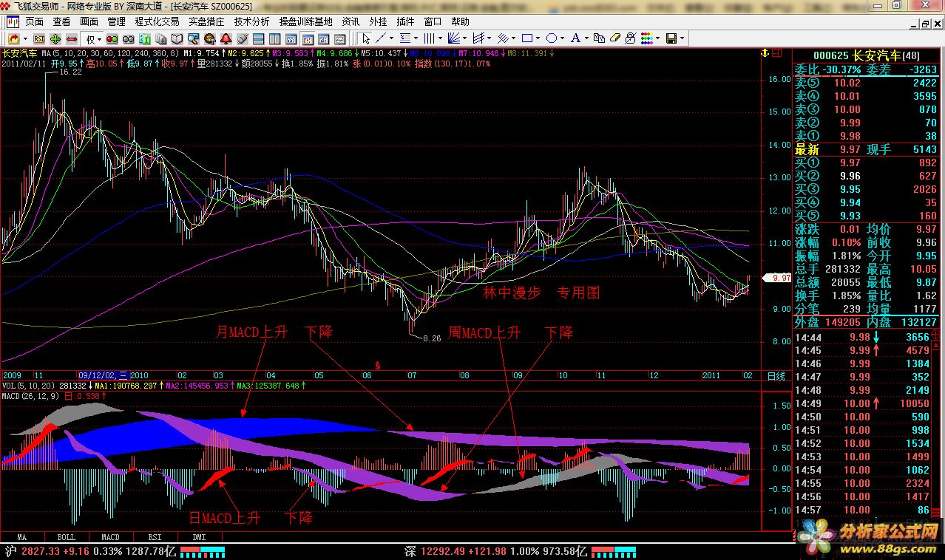The width and height of the screenshot is (945, 560).
Task: Expand the fan lines tool dropdown arrow
Action: (x=464, y=38)
